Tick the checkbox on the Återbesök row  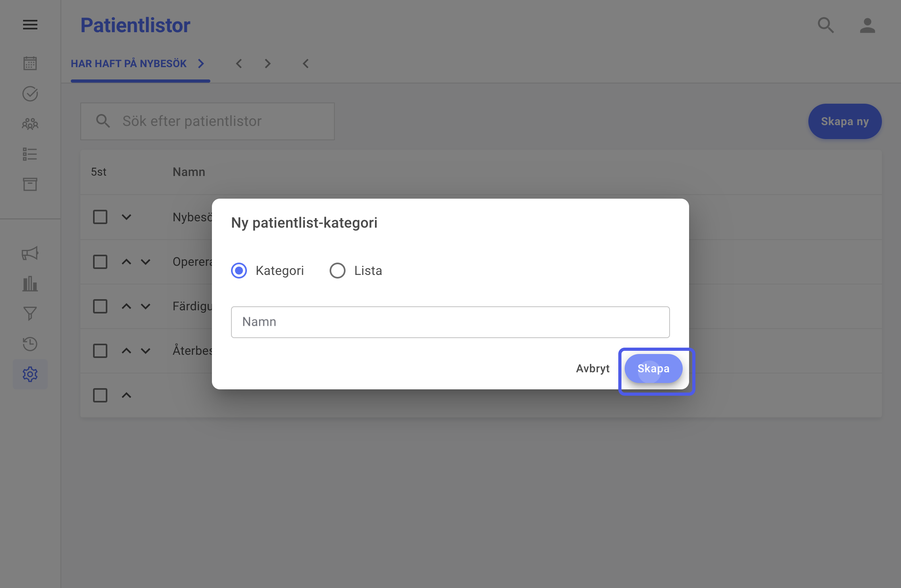point(100,351)
